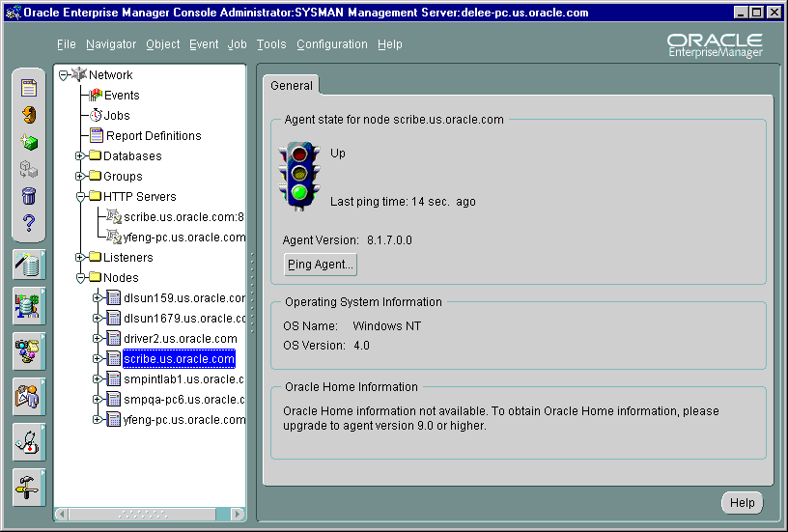Screen dimensions: 788x532
Task: Open the Job menu
Action: pyautogui.click(x=238, y=44)
